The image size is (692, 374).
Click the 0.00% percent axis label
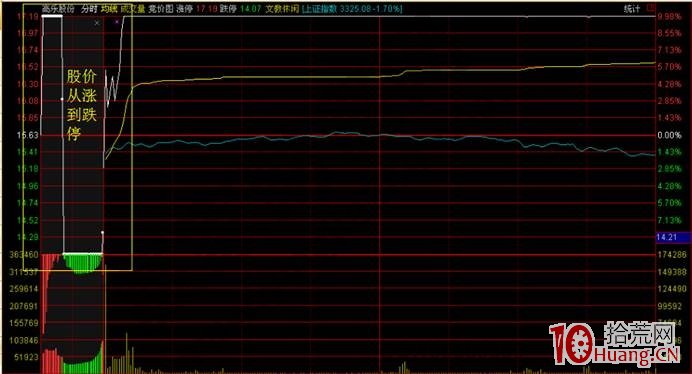click(669, 135)
